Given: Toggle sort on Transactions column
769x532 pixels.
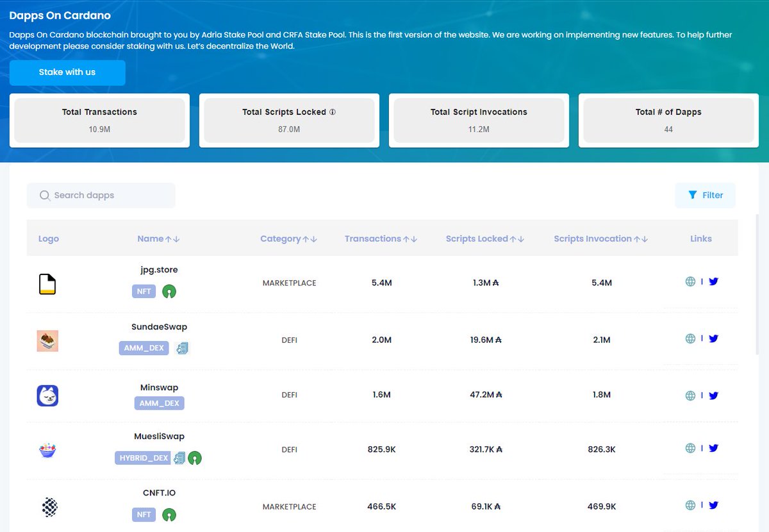Looking at the screenshot, I should tap(411, 238).
